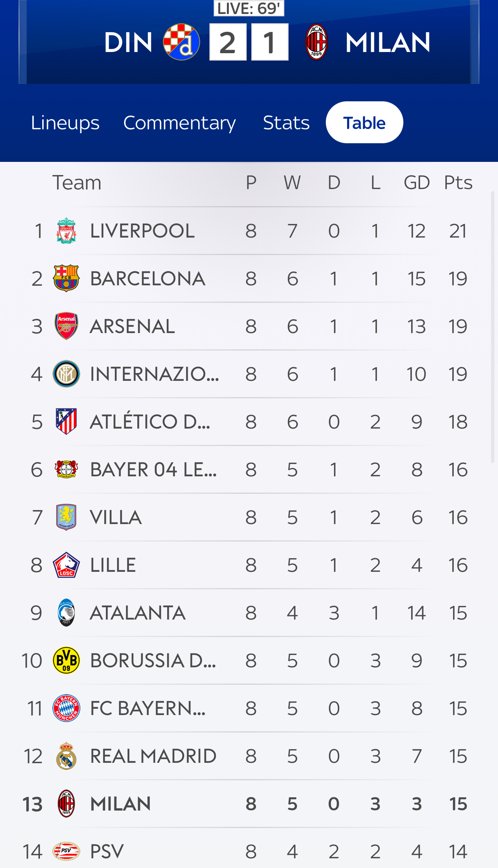Select the Lille LOSC badge
Image resolution: width=498 pixels, height=868 pixels.
click(x=66, y=565)
